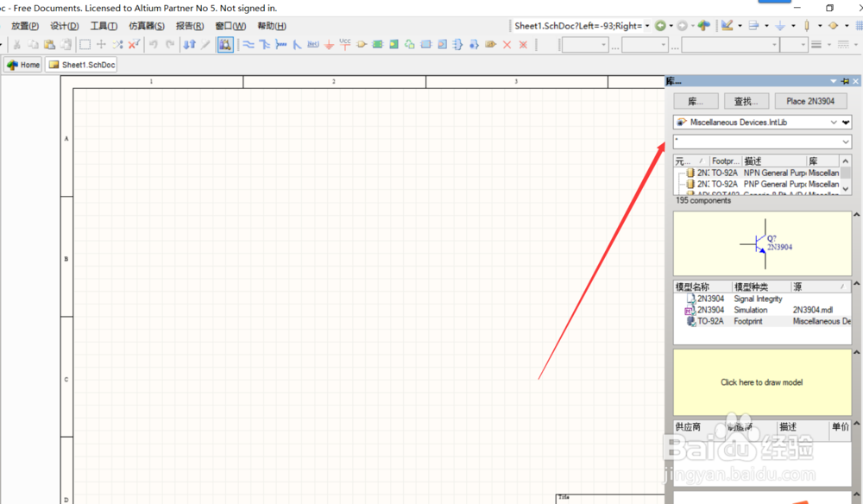Click the Deselect All icon
863x504 pixels.
[117, 45]
